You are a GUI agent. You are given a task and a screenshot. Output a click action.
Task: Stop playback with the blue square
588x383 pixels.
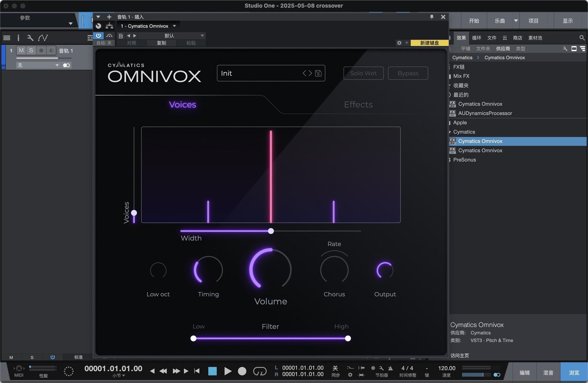(x=212, y=371)
